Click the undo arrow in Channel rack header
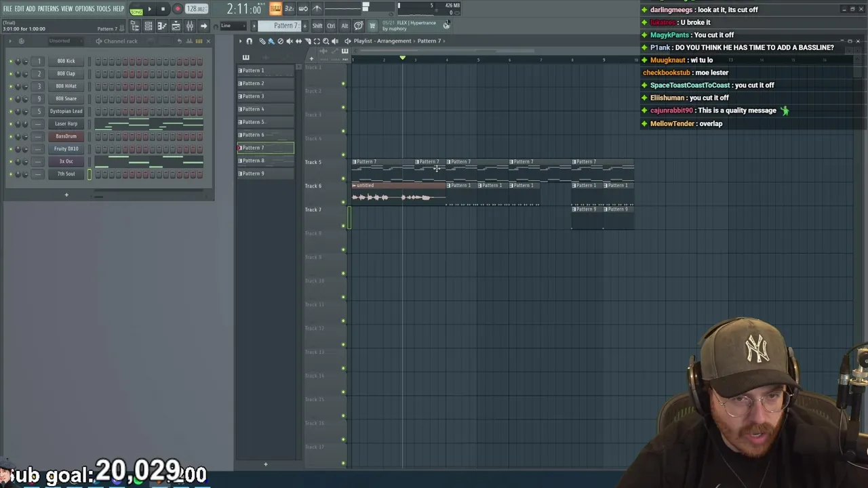The height and width of the screenshot is (488, 868). point(180,41)
